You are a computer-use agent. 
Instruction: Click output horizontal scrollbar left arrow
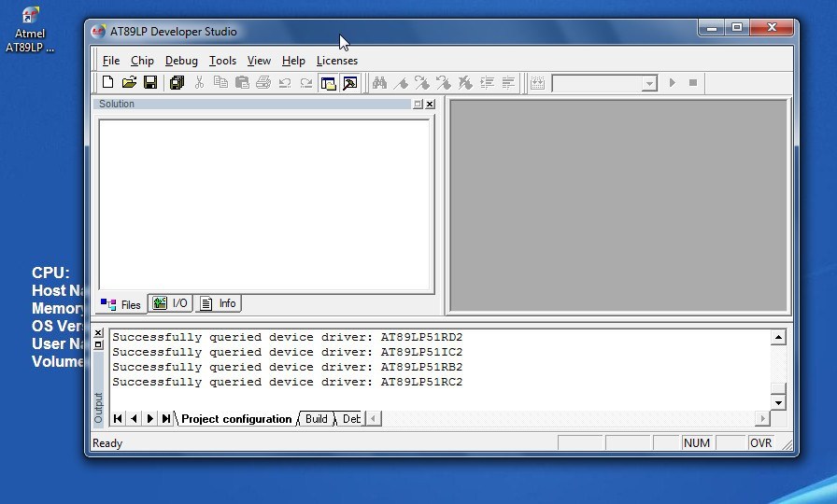click(x=374, y=419)
